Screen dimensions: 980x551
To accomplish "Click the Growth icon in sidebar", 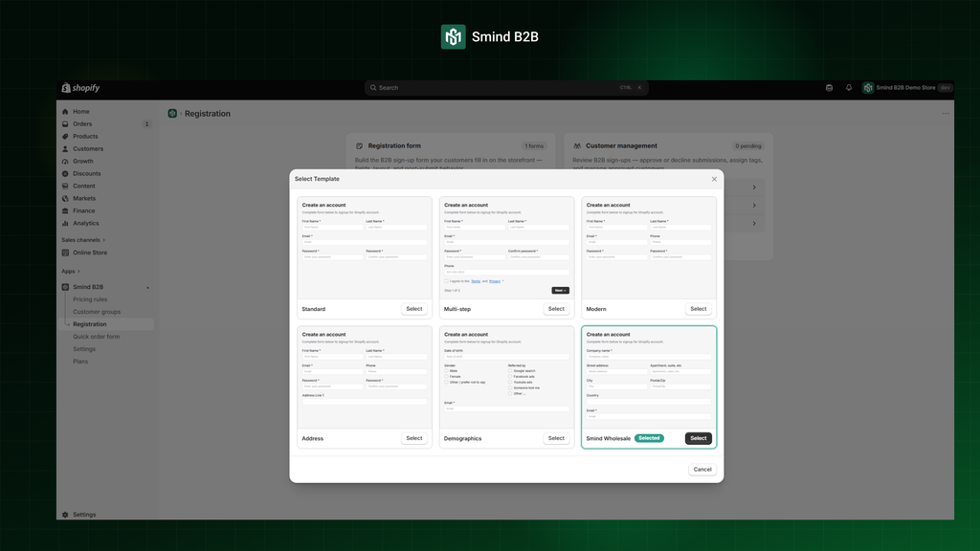I will [65, 161].
